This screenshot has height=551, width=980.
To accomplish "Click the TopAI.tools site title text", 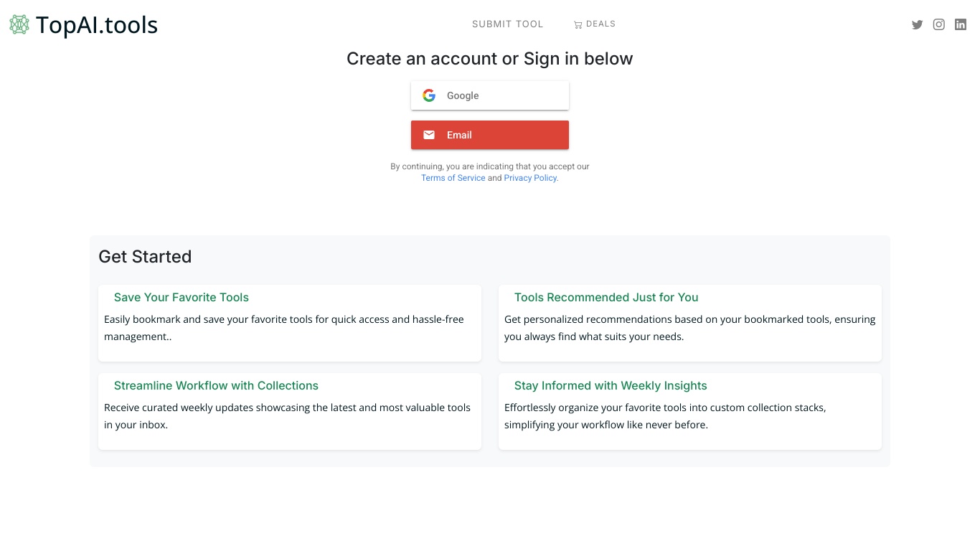I will pyautogui.click(x=97, y=25).
